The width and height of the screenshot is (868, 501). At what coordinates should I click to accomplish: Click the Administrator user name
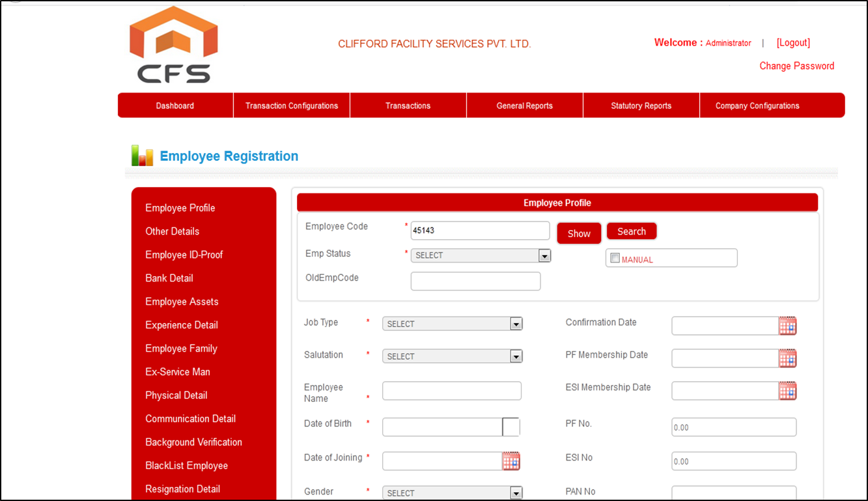pyautogui.click(x=729, y=43)
